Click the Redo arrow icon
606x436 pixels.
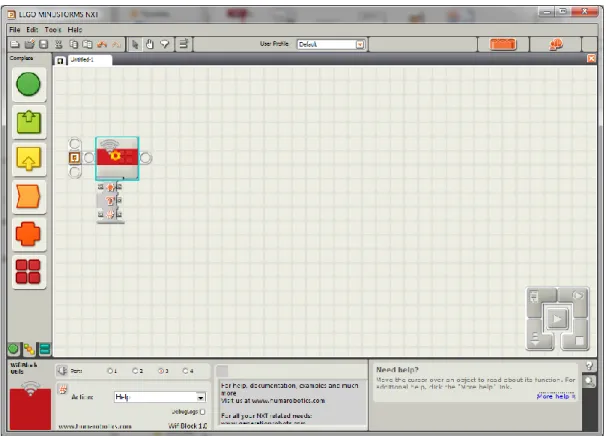116,45
